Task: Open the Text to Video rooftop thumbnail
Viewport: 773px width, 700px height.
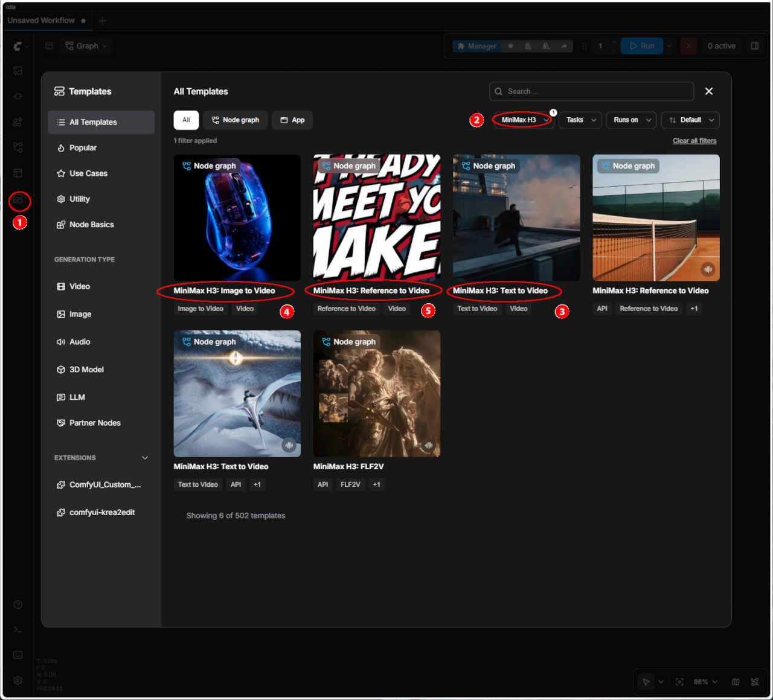Action: pyautogui.click(x=516, y=217)
